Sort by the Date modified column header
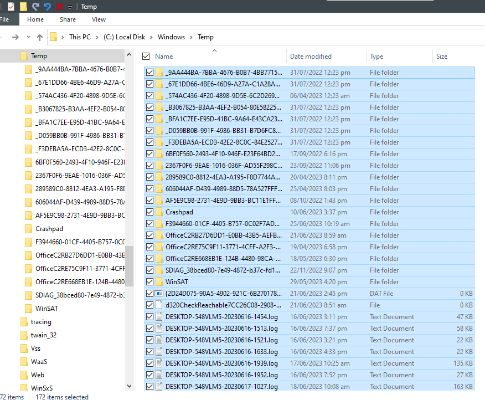Image resolution: width=485 pixels, height=400 pixels. (x=311, y=57)
